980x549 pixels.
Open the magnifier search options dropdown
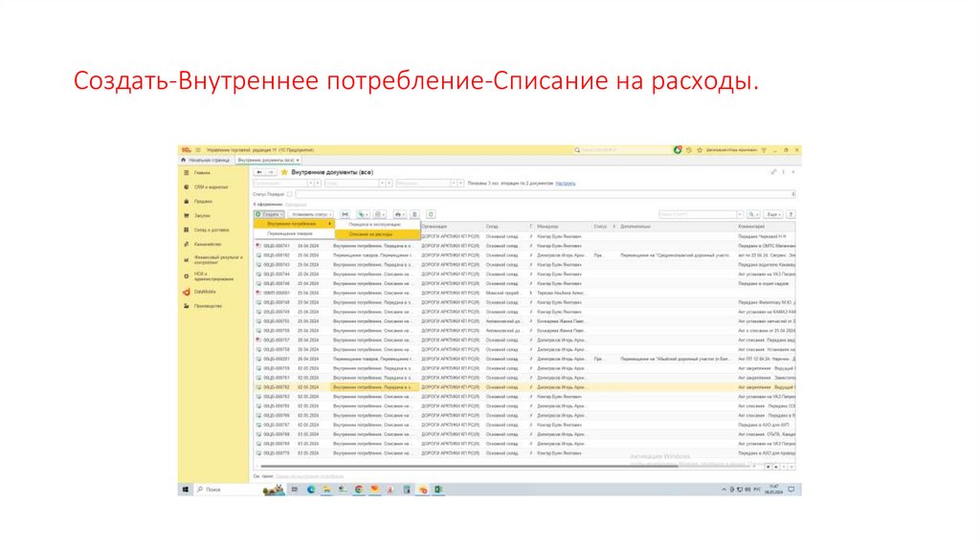pos(753,214)
